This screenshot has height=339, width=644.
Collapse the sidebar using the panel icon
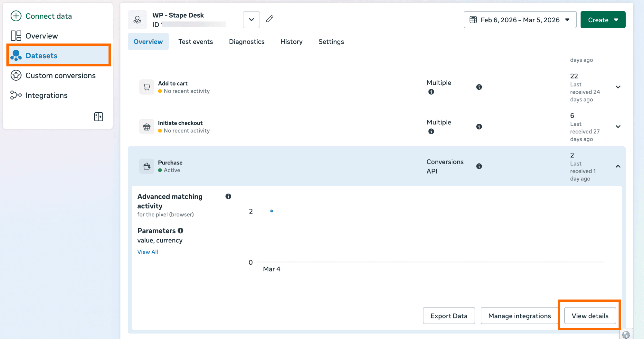pyautogui.click(x=99, y=117)
